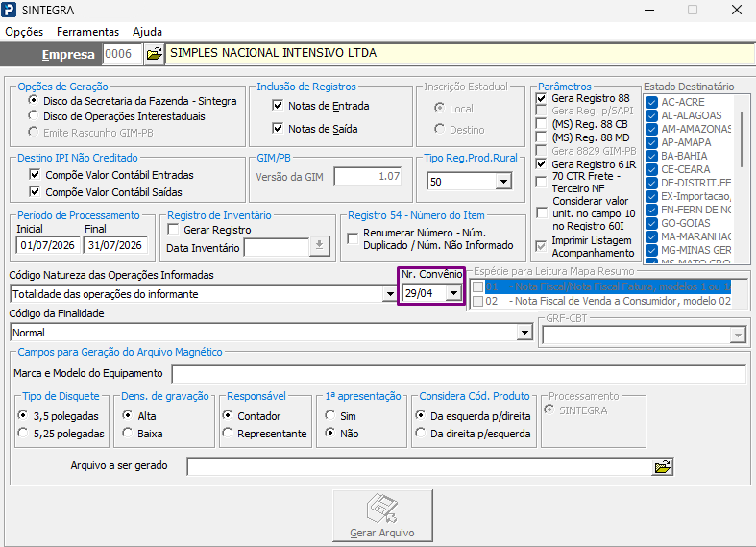Enable Gerar Registro inventory checkbox
Screen dimensions: 756x547
[173, 229]
